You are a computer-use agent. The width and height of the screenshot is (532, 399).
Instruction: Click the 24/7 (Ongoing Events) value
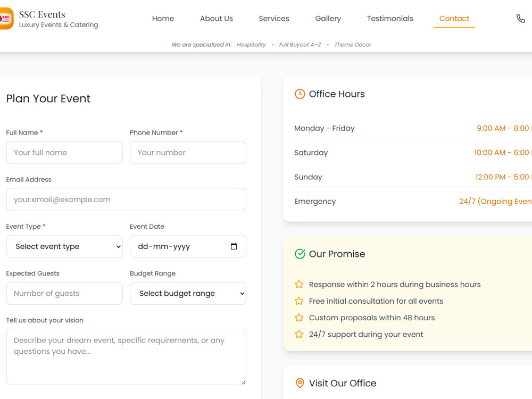pos(495,202)
